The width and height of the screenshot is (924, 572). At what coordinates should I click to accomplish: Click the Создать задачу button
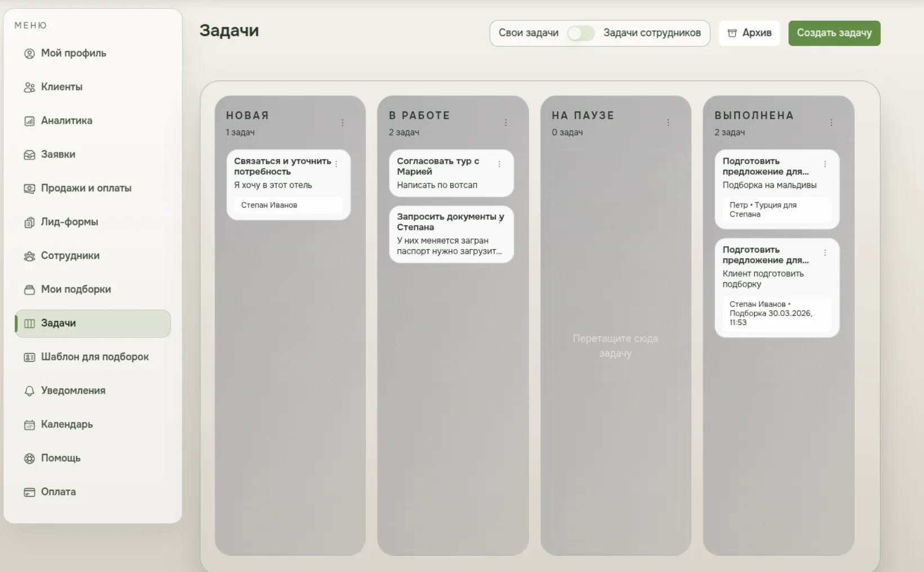coord(834,33)
